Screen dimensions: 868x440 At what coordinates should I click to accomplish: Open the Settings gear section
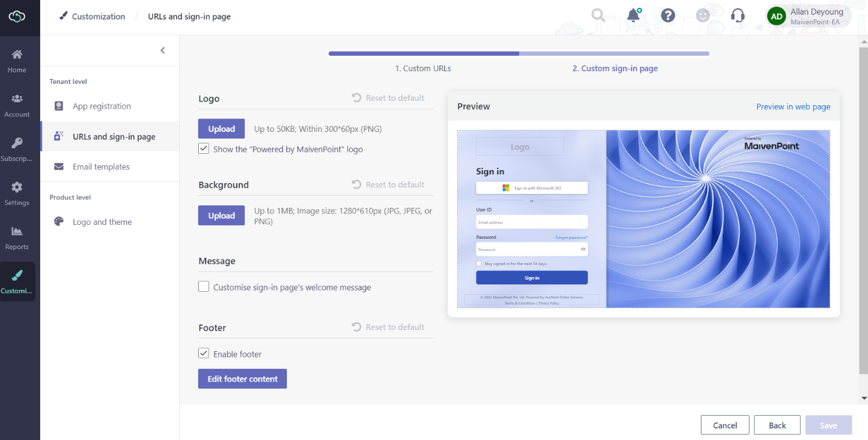click(x=17, y=193)
